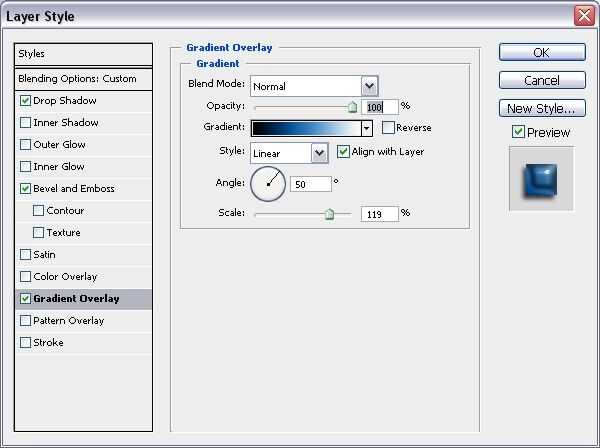Enable the Stroke checkbox
The image size is (600, 448).
tap(25, 343)
